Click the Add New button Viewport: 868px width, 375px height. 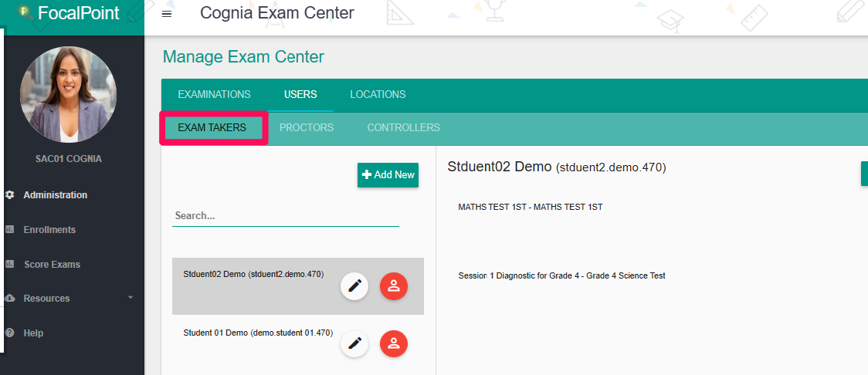(388, 175)
